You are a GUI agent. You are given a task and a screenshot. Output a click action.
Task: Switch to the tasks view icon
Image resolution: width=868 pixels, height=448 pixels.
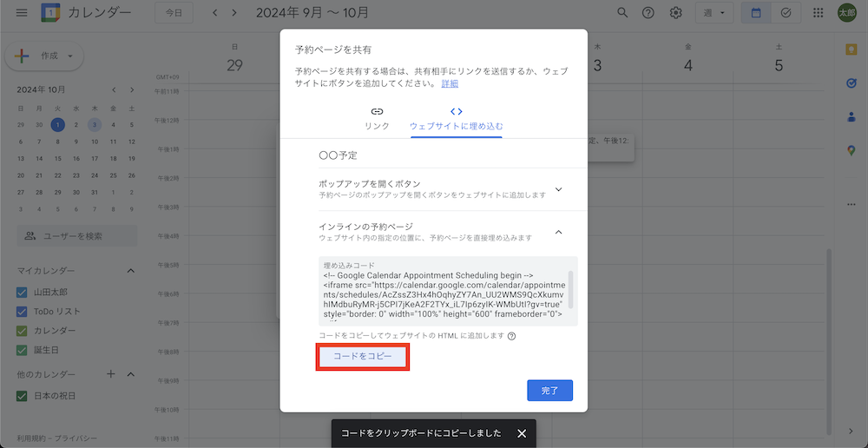click(786, 13)
